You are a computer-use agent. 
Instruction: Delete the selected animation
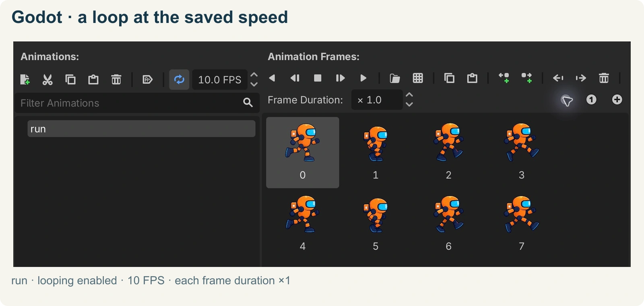[x=116, y=79]
